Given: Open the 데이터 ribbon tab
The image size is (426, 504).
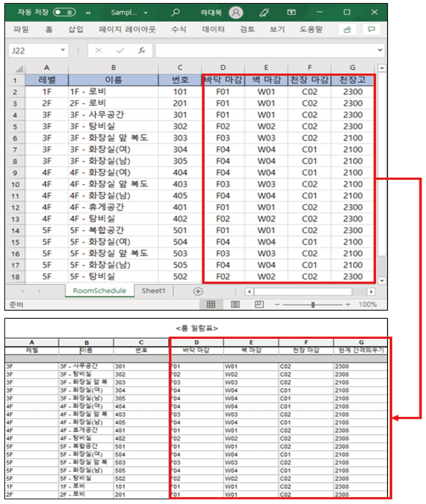Looking at the screenshot, I should pyautogui.click(x=213, y=30).
